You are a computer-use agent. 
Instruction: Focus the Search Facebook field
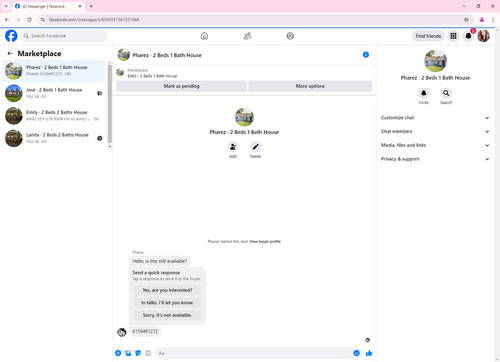[x=64, y=36]
